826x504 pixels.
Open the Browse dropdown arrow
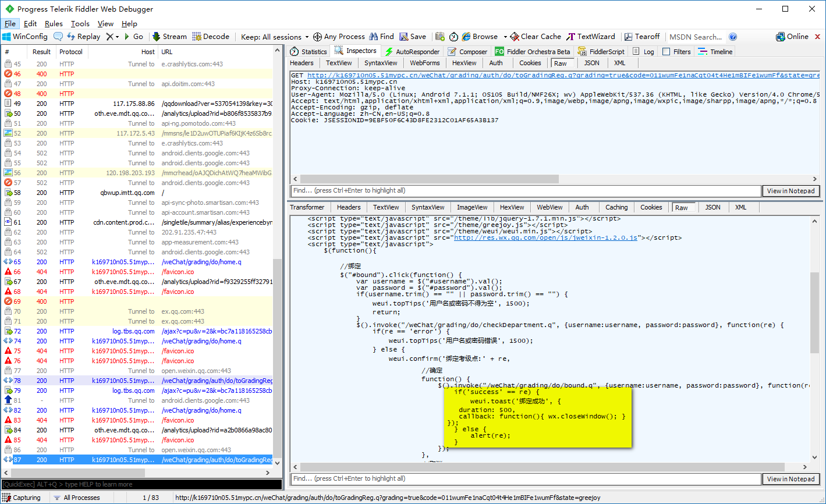pyautogui.click(x=505, y=37)
